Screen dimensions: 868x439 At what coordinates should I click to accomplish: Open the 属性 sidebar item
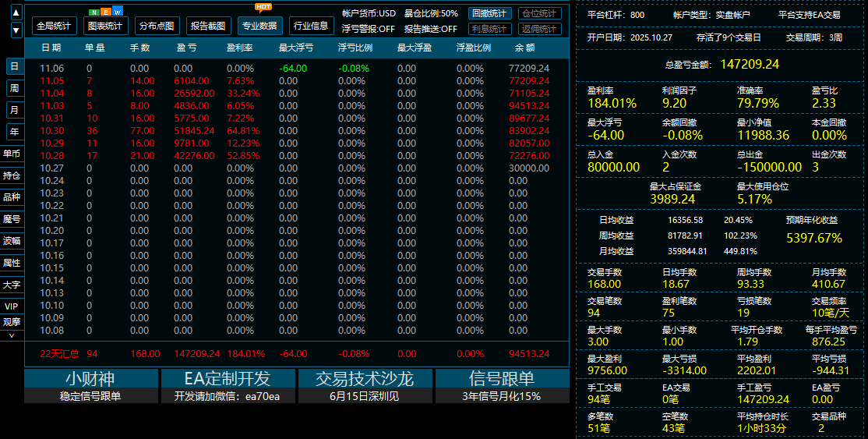click(x=12, y=263)
